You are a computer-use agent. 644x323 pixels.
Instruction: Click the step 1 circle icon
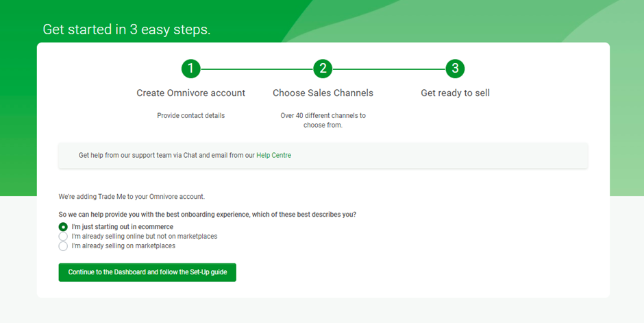pos(190,69)
